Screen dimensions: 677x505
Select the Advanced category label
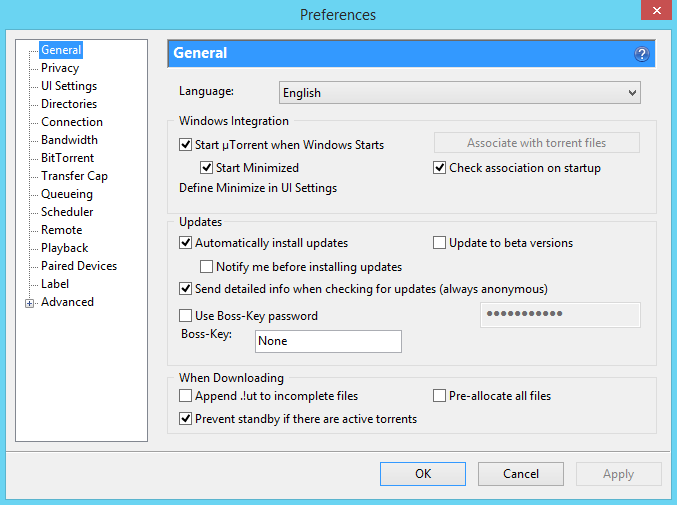pyautogui.click(x=67, y=302)
